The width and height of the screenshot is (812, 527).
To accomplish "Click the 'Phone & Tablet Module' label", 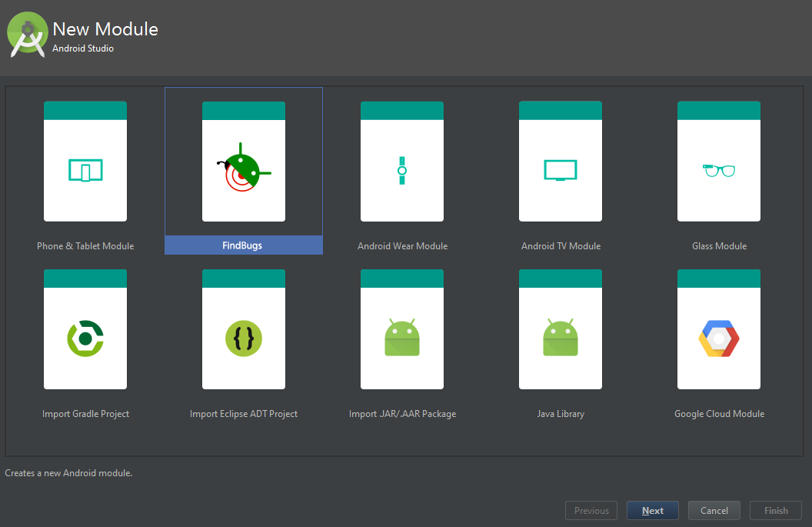I will point(85,246).
